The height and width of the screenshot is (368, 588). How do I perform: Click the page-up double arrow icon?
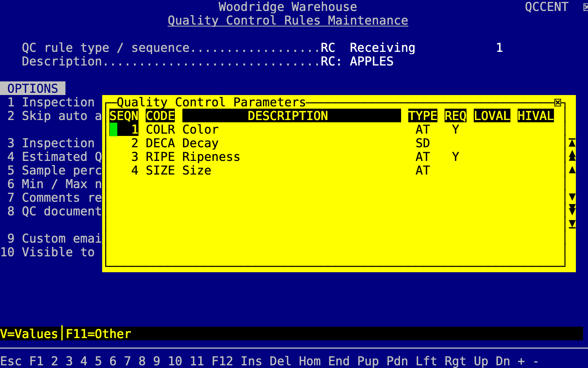(572, 156)
